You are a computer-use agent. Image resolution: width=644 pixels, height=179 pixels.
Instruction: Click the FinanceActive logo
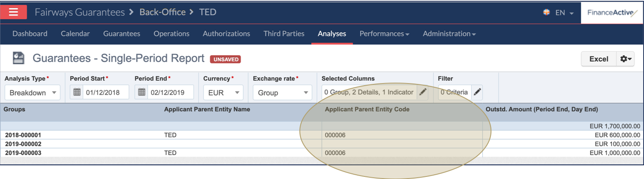(x=612, y=12)
